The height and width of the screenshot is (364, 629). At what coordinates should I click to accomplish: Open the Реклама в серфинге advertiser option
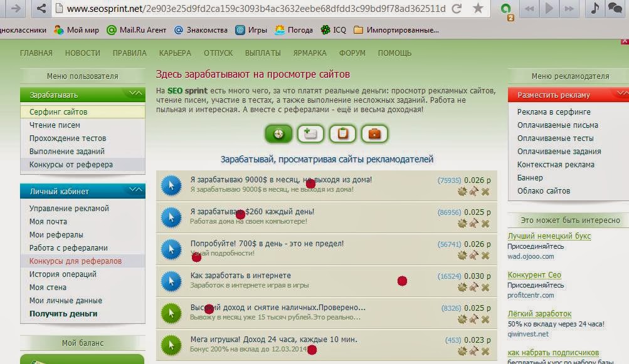(554, 112)
